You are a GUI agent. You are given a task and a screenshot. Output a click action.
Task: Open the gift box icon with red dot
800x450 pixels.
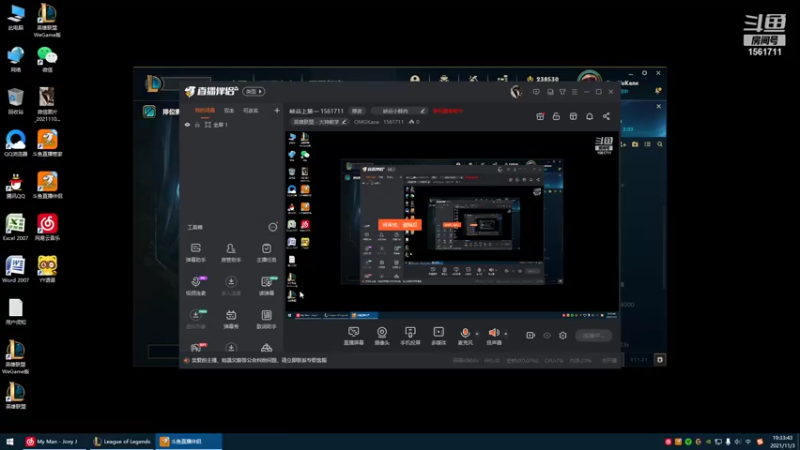[540, 116]
